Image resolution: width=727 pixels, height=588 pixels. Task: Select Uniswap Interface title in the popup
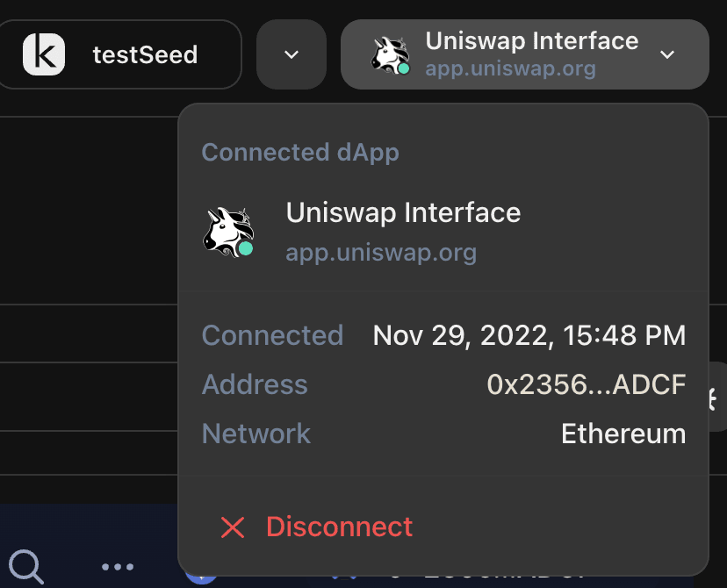tap(403, 212)
